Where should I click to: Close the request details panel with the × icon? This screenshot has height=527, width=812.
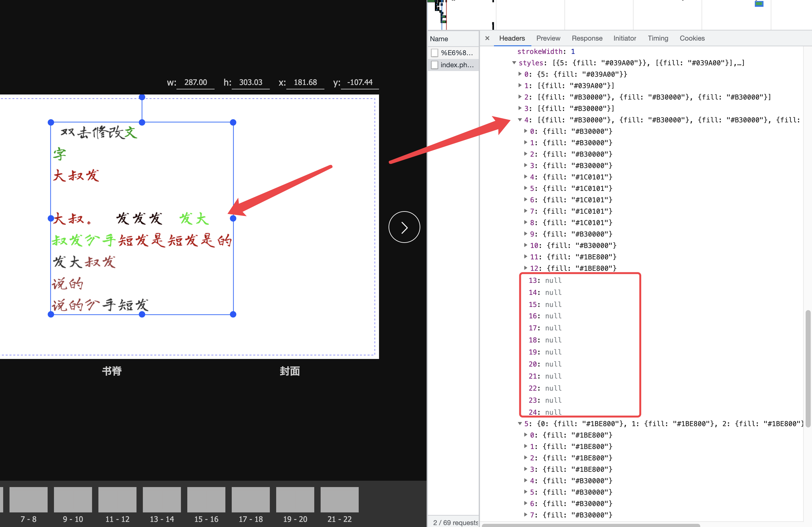[x=487, y=38]
